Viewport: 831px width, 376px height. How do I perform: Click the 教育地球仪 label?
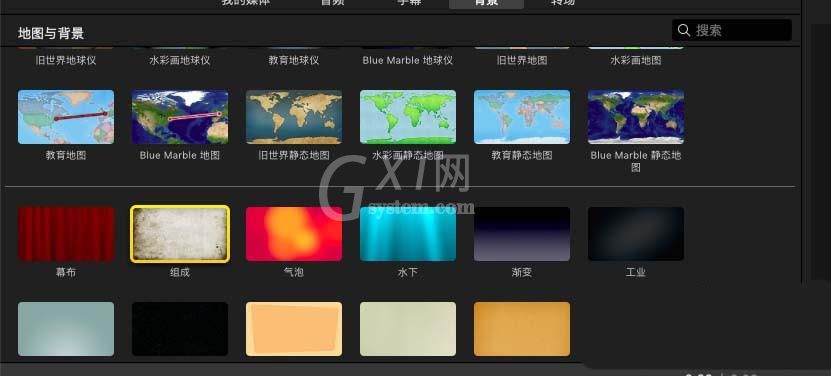294,60
